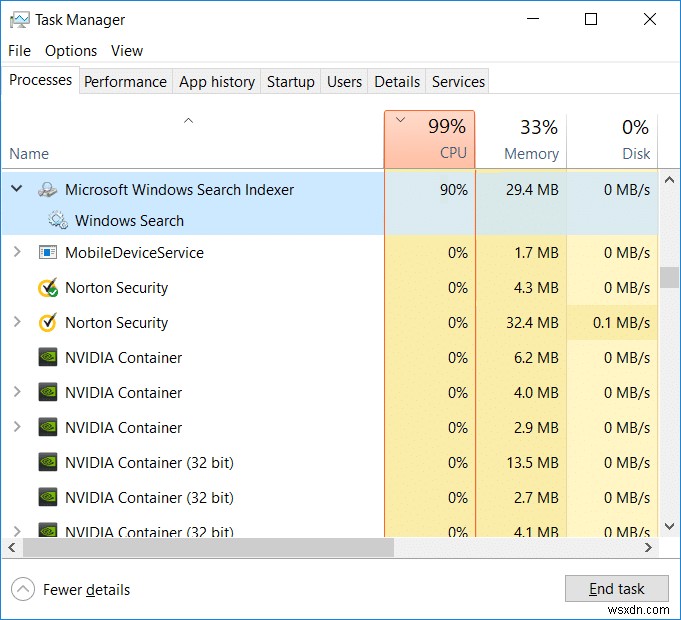Close the Task Manager window

click(x=650, y=19)
